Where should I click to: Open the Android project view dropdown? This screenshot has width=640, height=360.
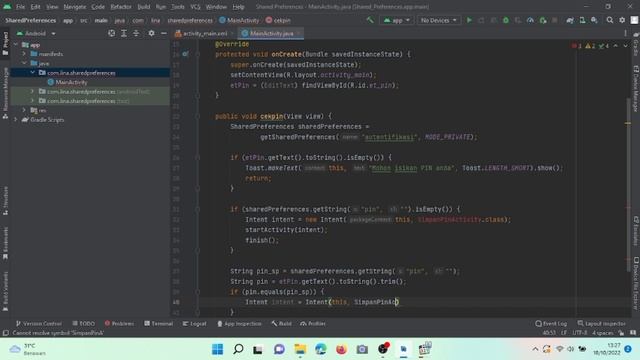point(36,33)
